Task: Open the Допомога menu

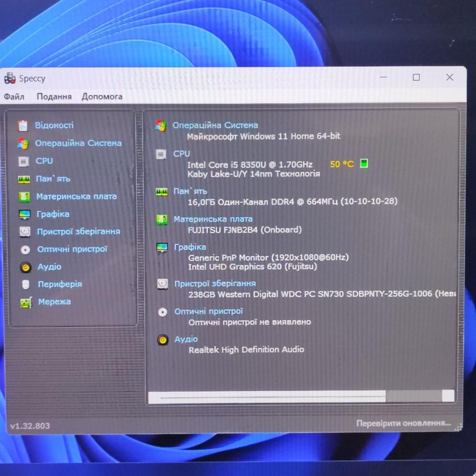Action: [102, 97]
